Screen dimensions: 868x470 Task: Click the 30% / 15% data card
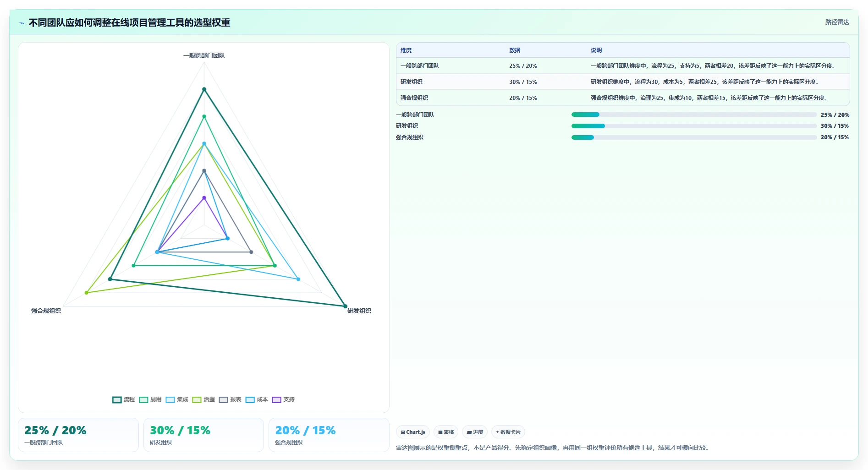pyautogui.click(x=203, y=435)
